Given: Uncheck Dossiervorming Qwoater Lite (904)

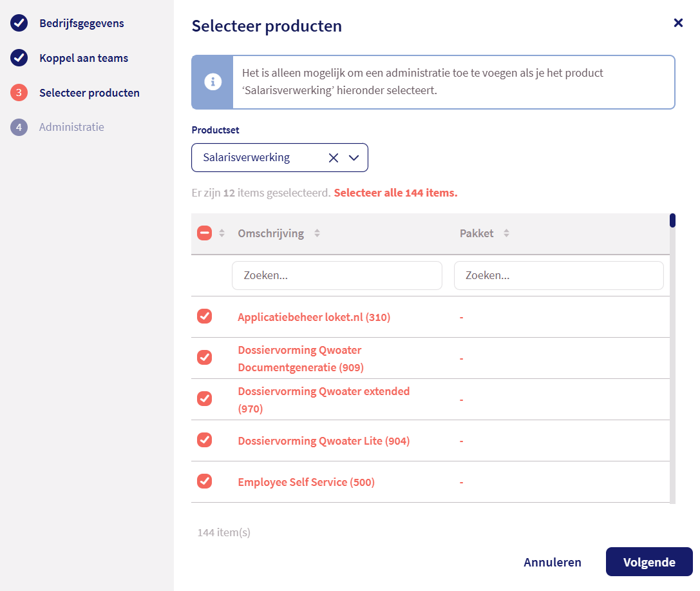Looking at the screenshot, I should 204,440.
